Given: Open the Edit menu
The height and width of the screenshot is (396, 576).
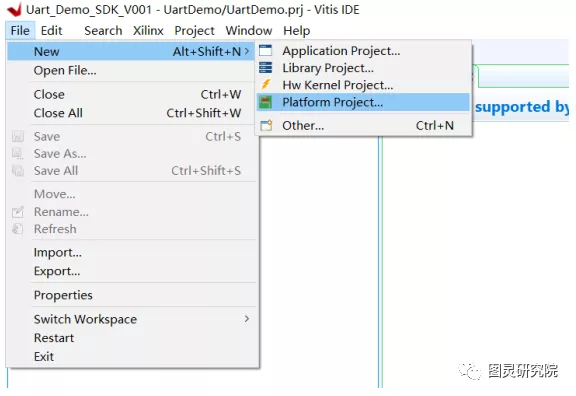Looking at the screenshot, I should [51, 30].
